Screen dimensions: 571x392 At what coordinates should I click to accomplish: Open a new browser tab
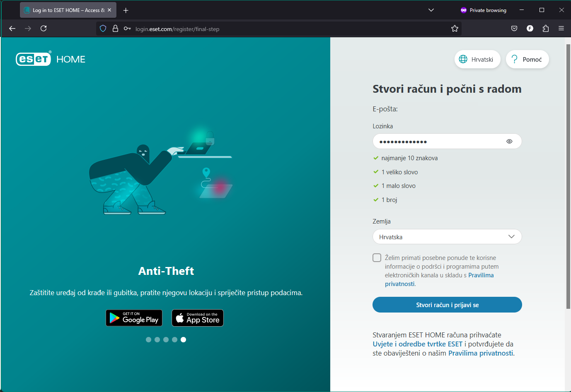pos(126,10)
